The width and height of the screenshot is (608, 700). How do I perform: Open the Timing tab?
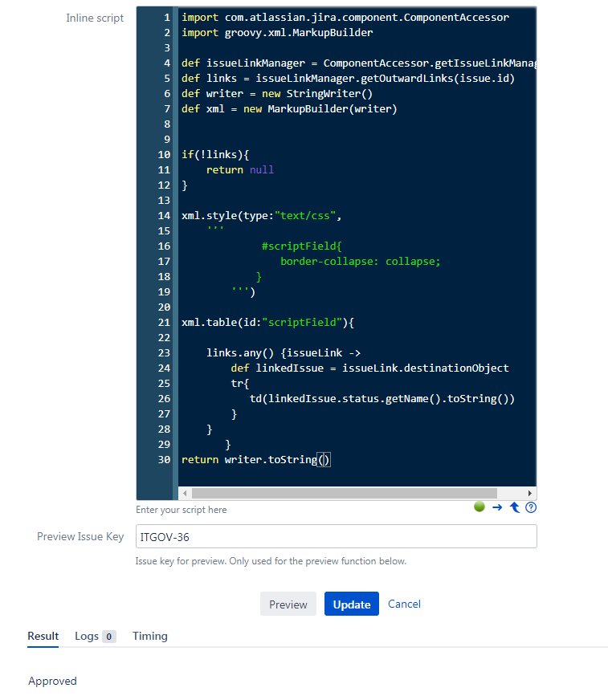tap(150, 636)
